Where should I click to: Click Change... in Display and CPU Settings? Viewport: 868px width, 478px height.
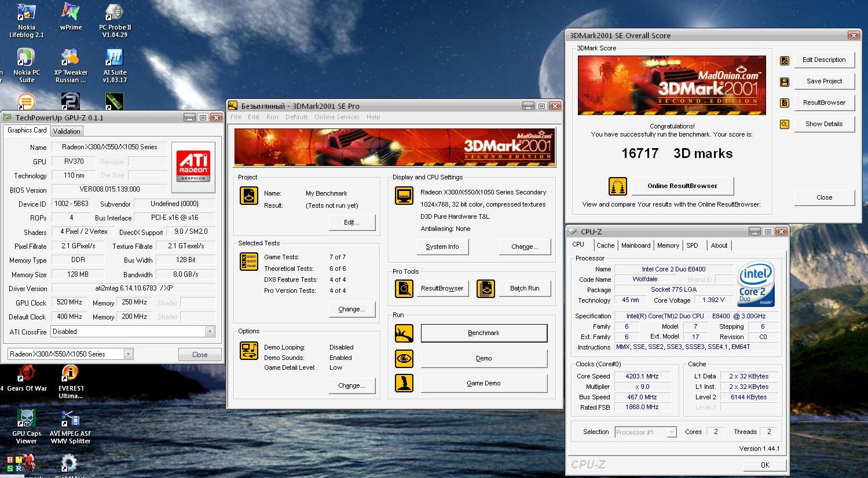click(x=525, y=247)
